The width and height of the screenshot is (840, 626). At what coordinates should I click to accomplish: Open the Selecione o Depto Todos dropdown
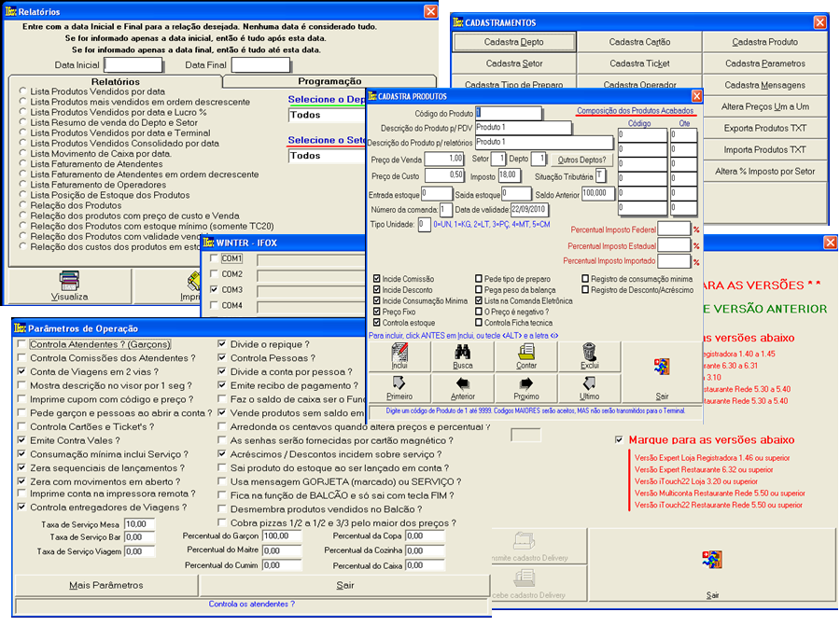[x=327, y=115]
